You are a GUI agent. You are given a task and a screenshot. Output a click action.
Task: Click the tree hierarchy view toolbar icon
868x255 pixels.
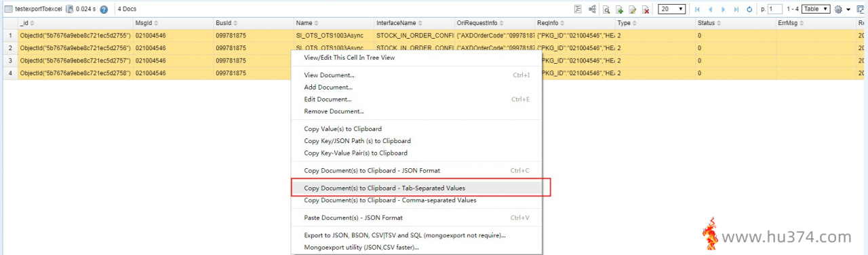click(592, 9)
